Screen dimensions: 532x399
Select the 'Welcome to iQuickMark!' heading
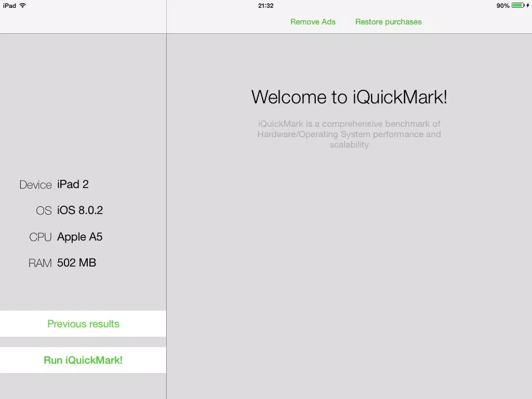pos(349,97)
